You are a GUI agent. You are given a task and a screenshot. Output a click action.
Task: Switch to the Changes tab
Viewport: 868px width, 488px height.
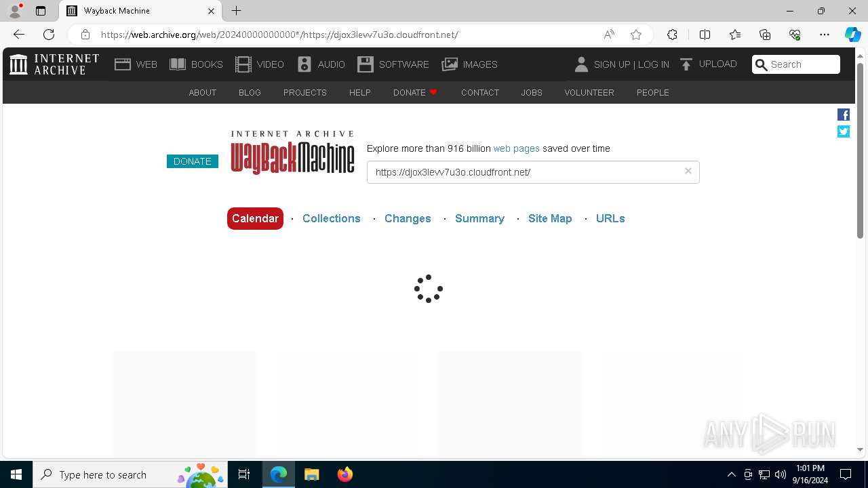click(408, 218)
